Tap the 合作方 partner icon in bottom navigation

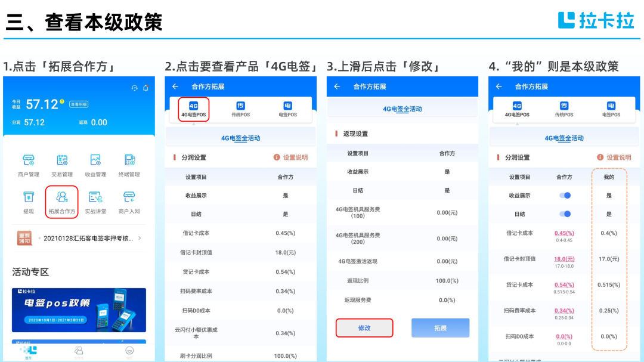pyautogui.click(x=79, y=352)
